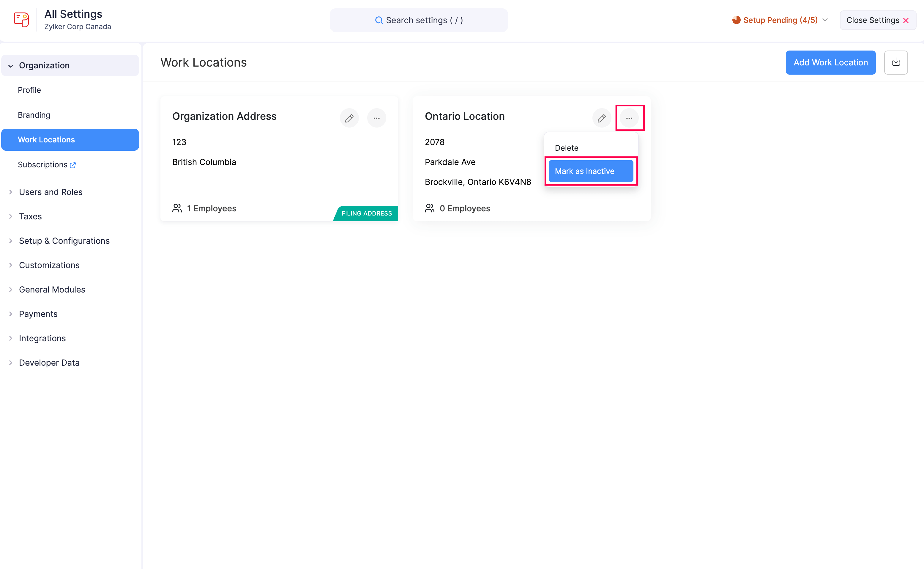
Task: Click the magnifier icon in the search bar
Action: (x=379, y=20)
